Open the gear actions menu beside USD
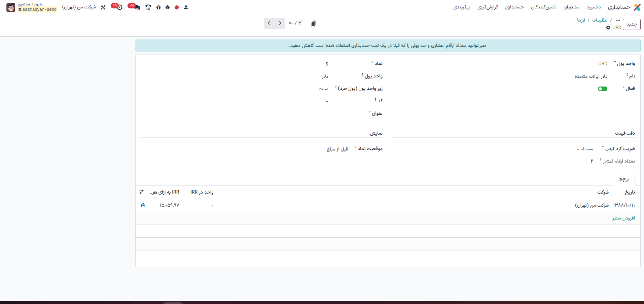The height and width of the screenshot is (304, 644). [x=608, y=28]
